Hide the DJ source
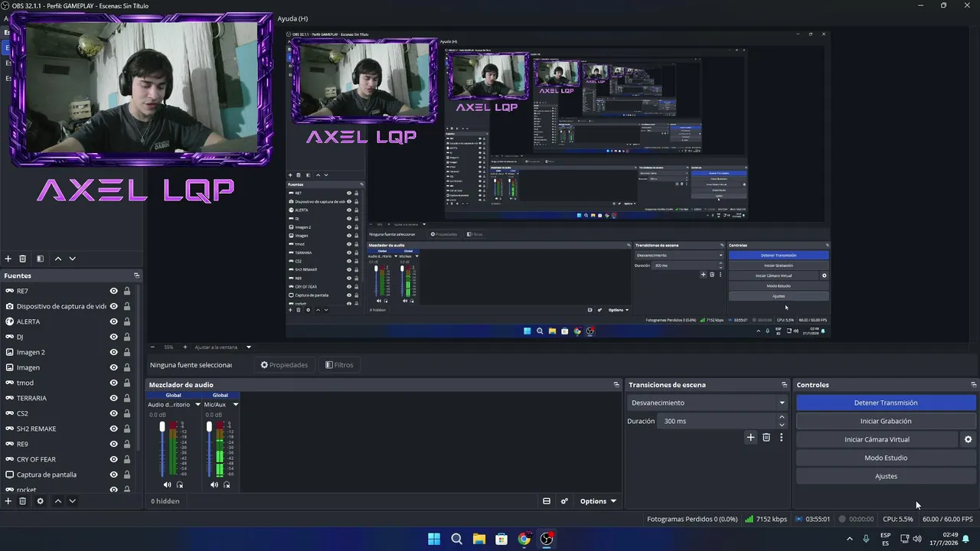The height and width of the screenshot is (551, 980). [x=113, y=337]
